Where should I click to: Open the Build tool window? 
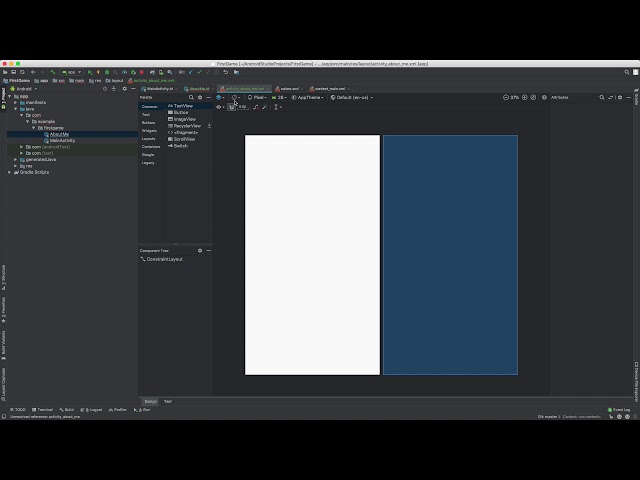point(67,410)
